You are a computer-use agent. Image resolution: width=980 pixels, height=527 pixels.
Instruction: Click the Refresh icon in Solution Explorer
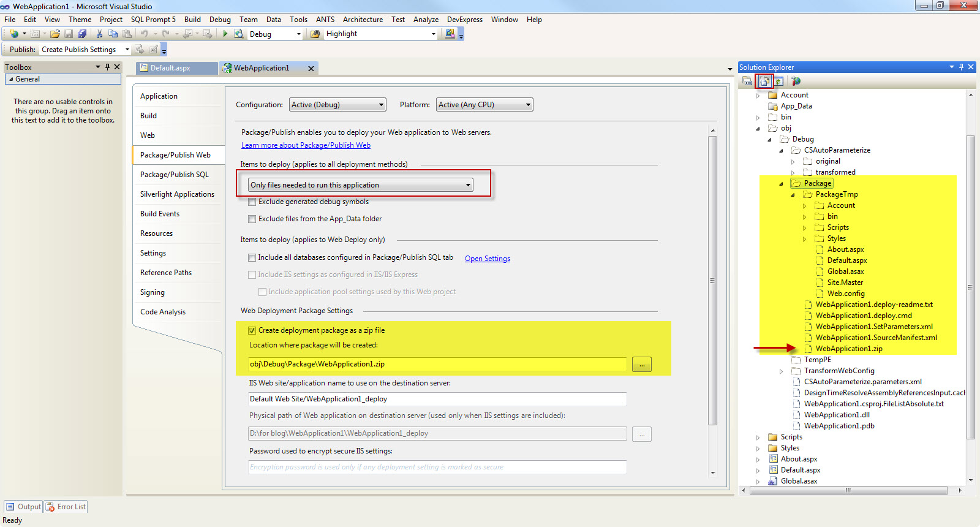[778, 81]
